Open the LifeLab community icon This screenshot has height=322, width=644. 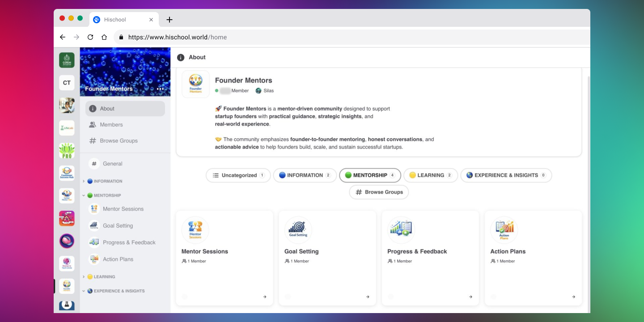[x=67, y=128]
